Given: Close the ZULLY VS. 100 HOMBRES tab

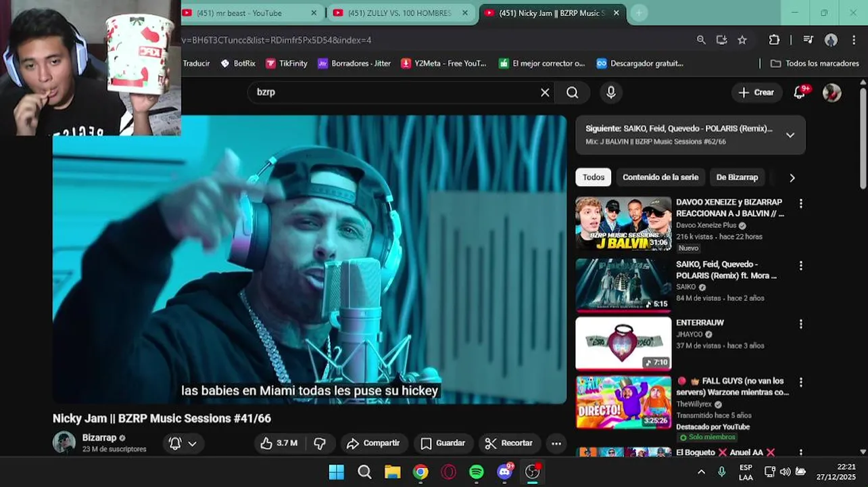Looking at the screenshot, I should (464, 13).
